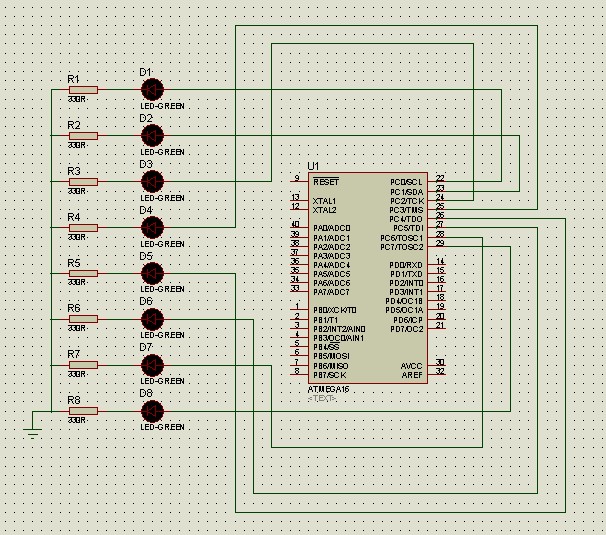Select the D6 LED symbol
Screen dimensions: 606x535
click(152, 319)
